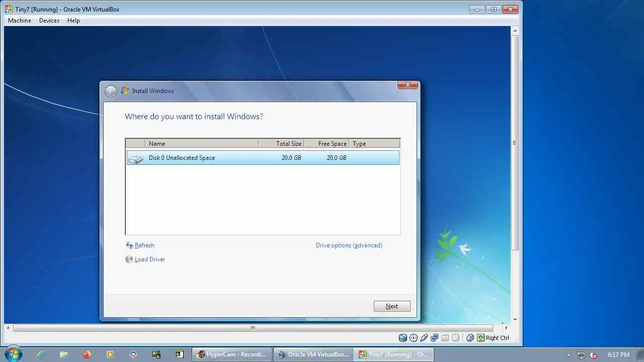Maximize the VirtualBox window

point(493,9)
